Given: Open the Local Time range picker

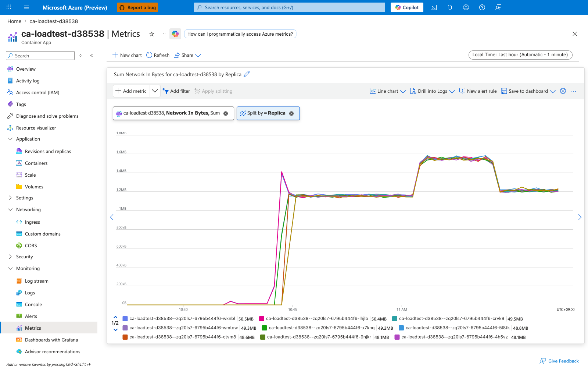Looking at the screenshot, I should [x=520, y=55].
